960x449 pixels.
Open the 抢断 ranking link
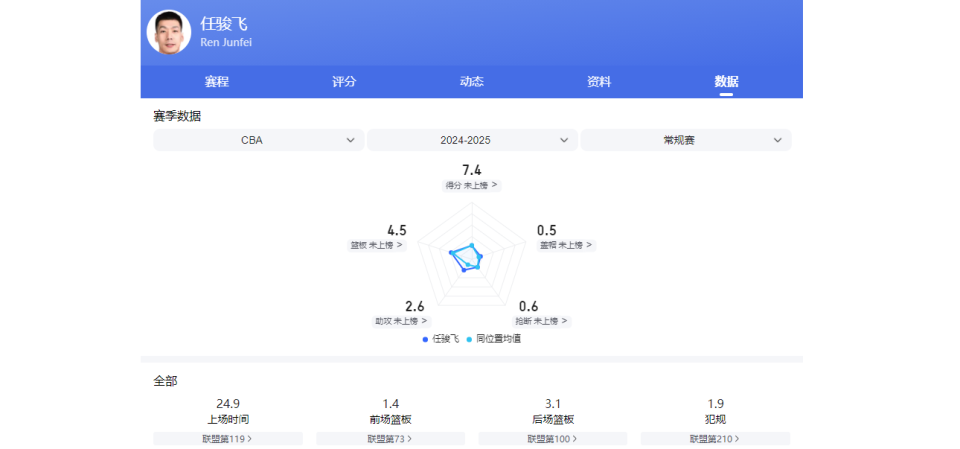click(x=541, y=321)
